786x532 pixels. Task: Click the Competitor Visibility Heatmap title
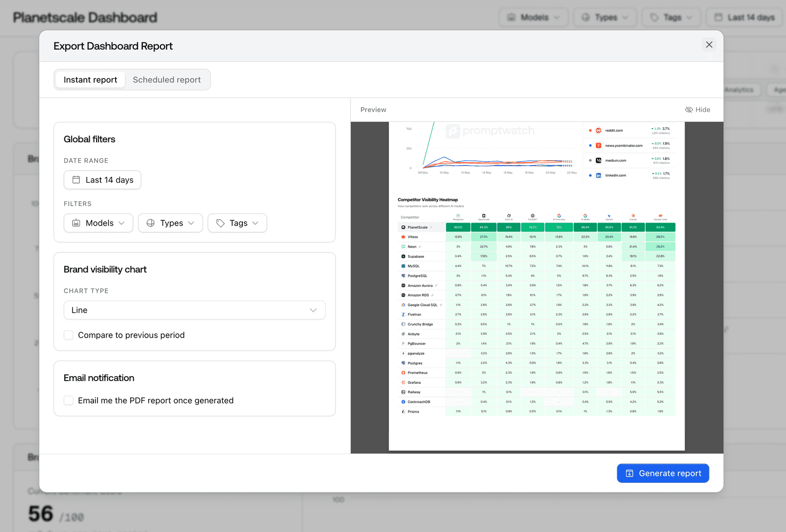(x=428, y=200)
